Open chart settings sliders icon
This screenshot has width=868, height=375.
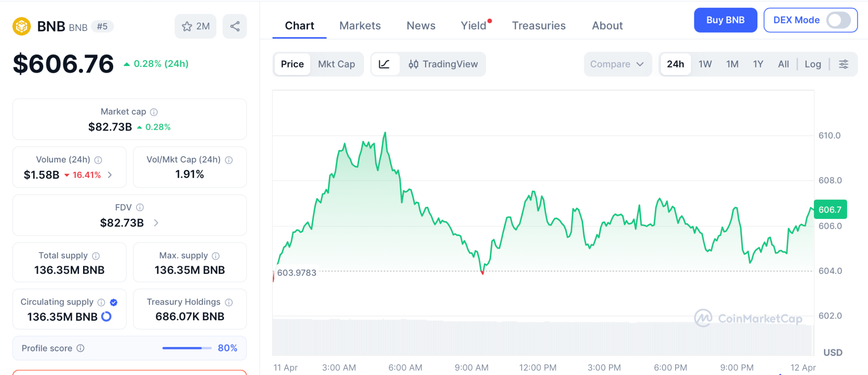pos(843,64)
